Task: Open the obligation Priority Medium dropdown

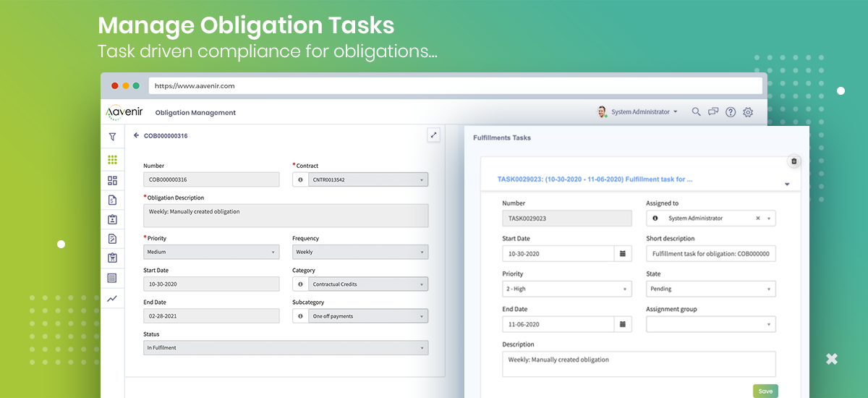Action: pos(211,252)
